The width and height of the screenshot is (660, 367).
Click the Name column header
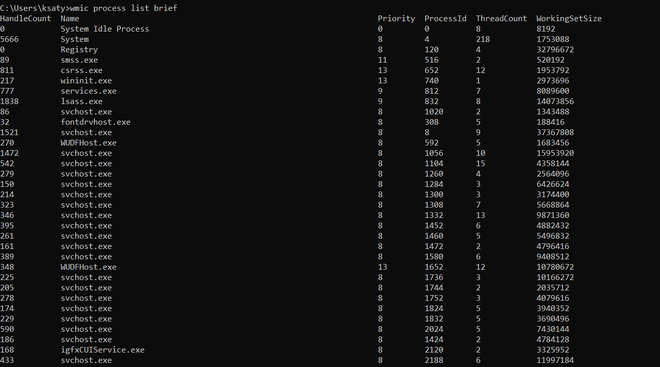(x=69, y=19)
